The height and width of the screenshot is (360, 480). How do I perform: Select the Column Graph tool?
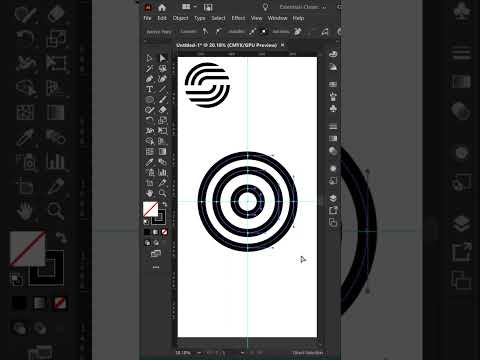coord(163,172)
